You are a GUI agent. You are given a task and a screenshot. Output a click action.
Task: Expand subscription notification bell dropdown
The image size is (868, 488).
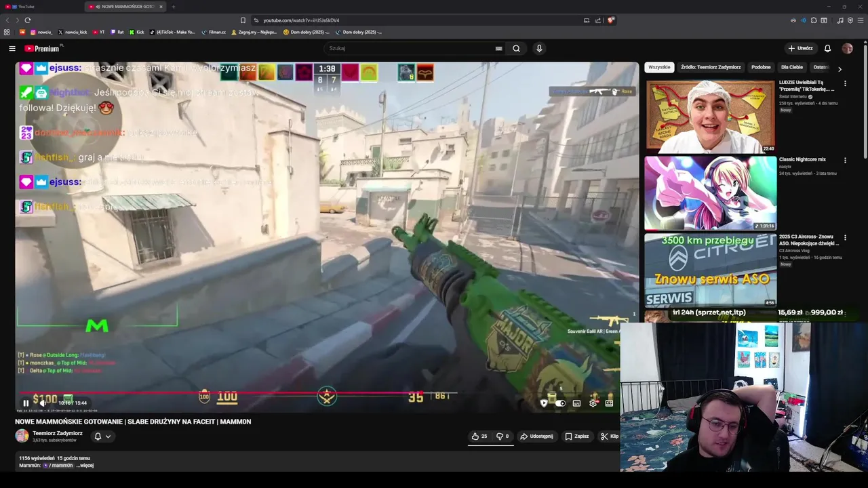tap(102, 436)
